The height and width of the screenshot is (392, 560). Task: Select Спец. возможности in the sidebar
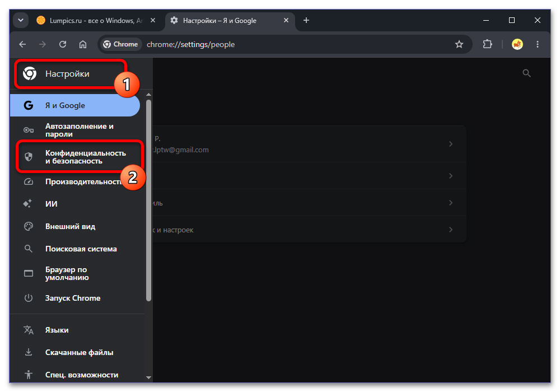click(x=74, y=375)
